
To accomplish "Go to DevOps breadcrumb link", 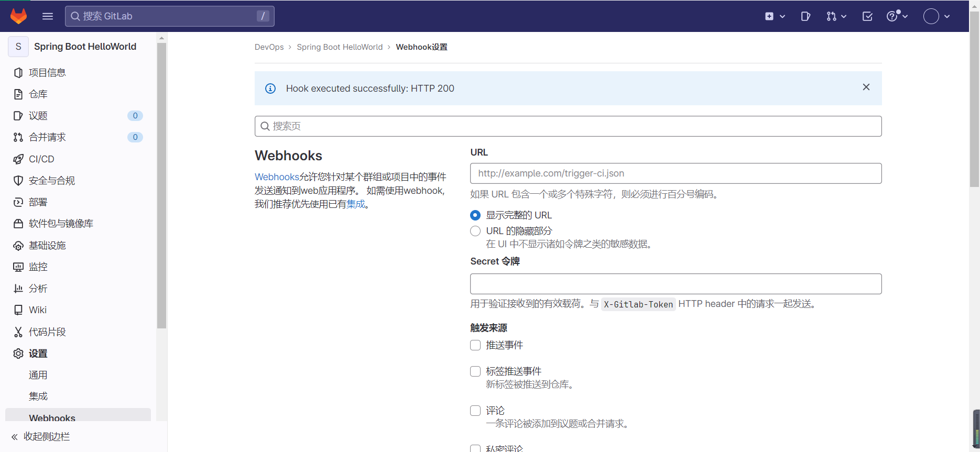I will 269,47.
